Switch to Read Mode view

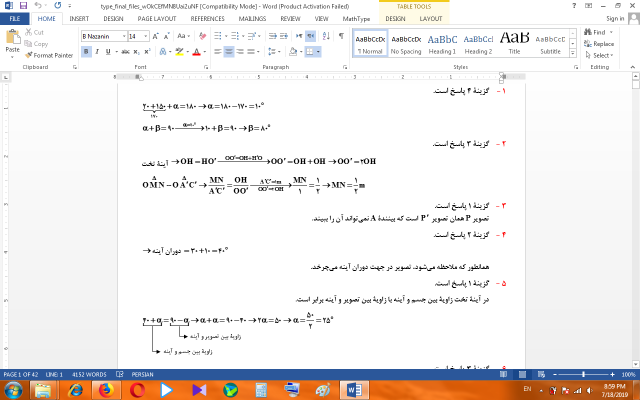click(504, 374)
